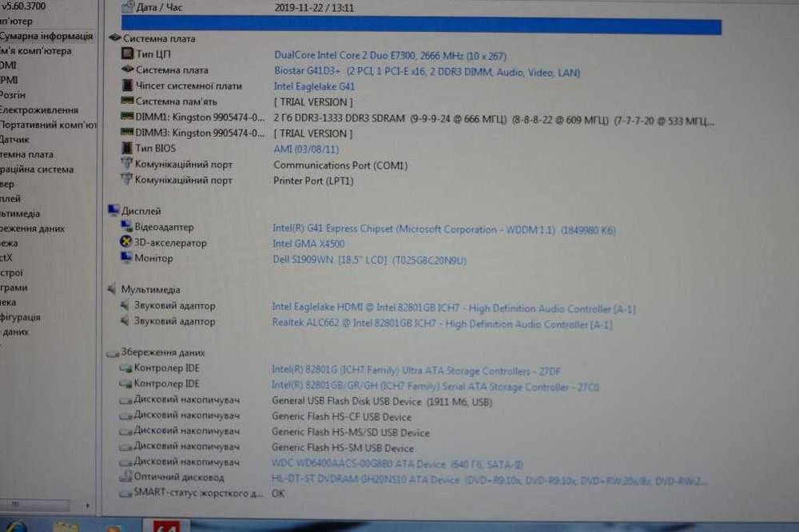Click the Generic Flash HS-MS/SD USB Device value
This screenshot has width=799, height=532.
[351, 433]
